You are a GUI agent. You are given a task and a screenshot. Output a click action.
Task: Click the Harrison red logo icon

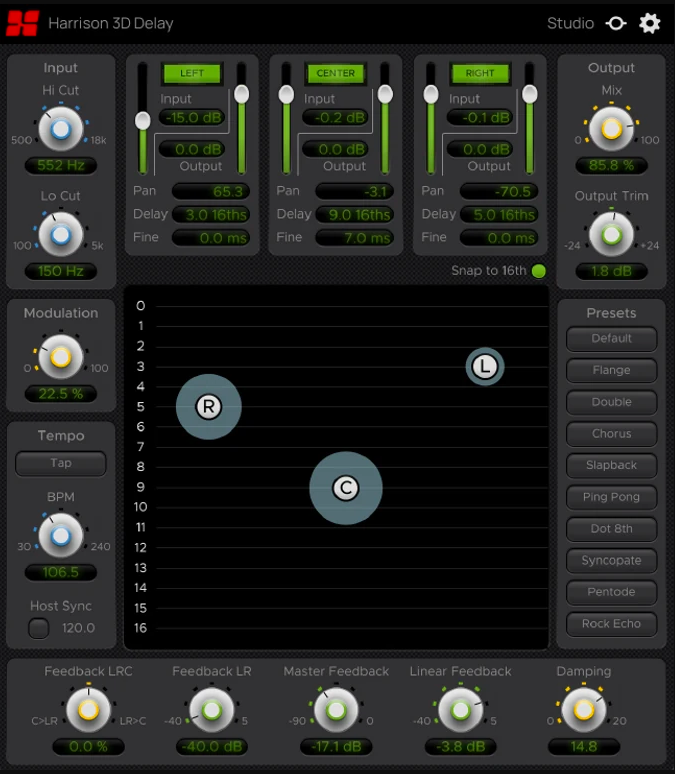[x=22, y=24]
